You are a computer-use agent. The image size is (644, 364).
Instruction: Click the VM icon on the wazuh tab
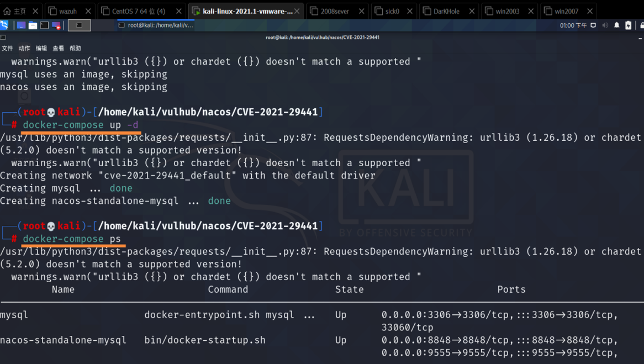(x=52, y=11)
